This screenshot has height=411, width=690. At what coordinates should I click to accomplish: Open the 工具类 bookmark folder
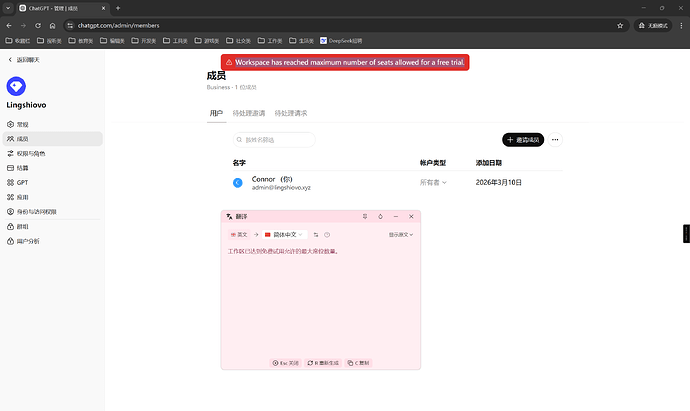click(x=175, y=41)
